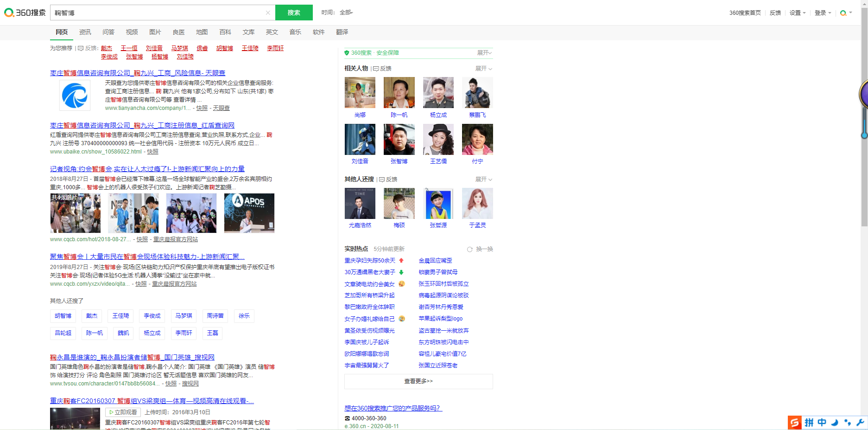This screenshot has width=868, height=430.
Task: Switch to the 问答 tab
Action: pos(108,32)
